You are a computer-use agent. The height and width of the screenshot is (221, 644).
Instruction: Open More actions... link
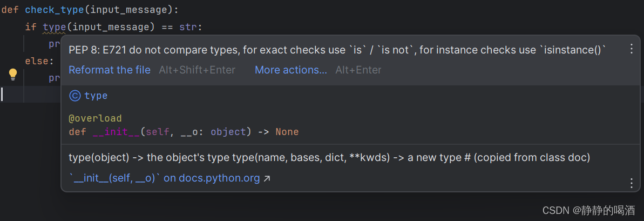click(291, 70)
